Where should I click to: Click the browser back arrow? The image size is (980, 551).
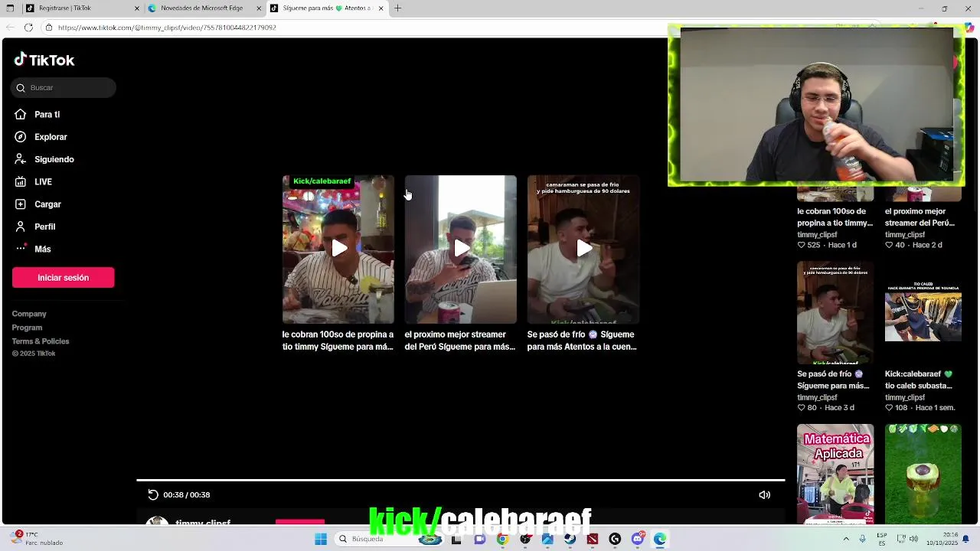(10, 28)
